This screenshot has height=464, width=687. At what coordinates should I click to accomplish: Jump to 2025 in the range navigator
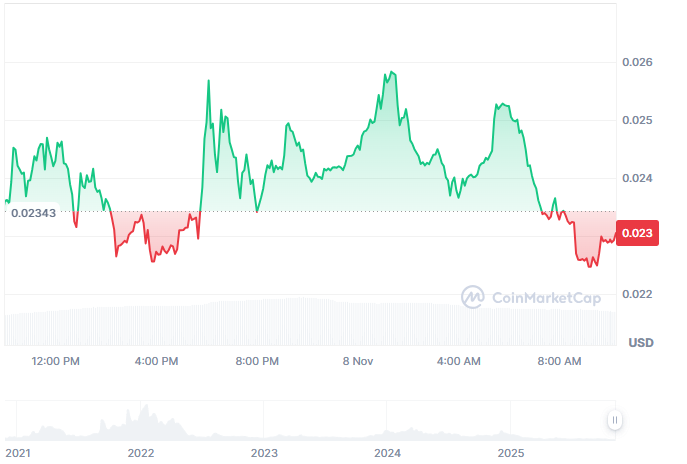click(x=510, y=452)
